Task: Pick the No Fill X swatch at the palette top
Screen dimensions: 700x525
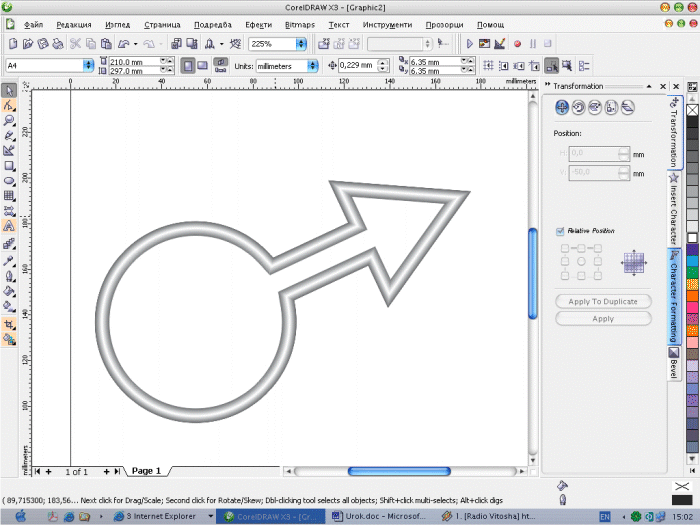Action: (692, 110)
